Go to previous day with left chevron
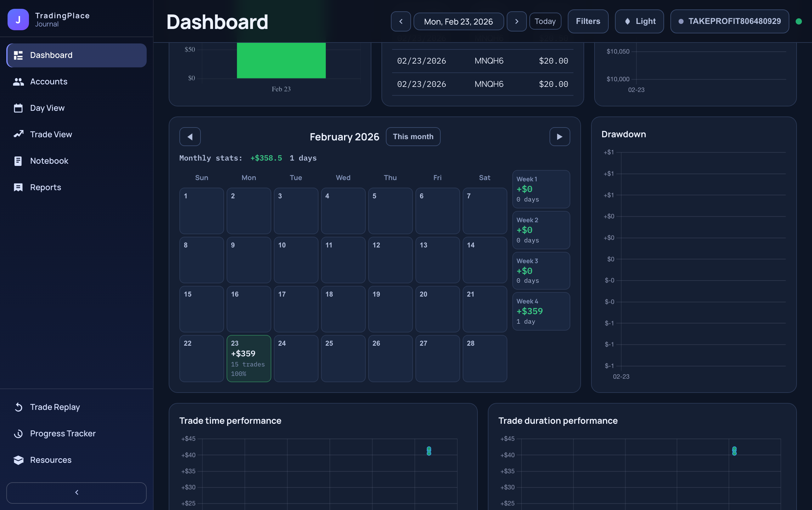Viewport: 812px width, 510px height. [x=401, y=22]
